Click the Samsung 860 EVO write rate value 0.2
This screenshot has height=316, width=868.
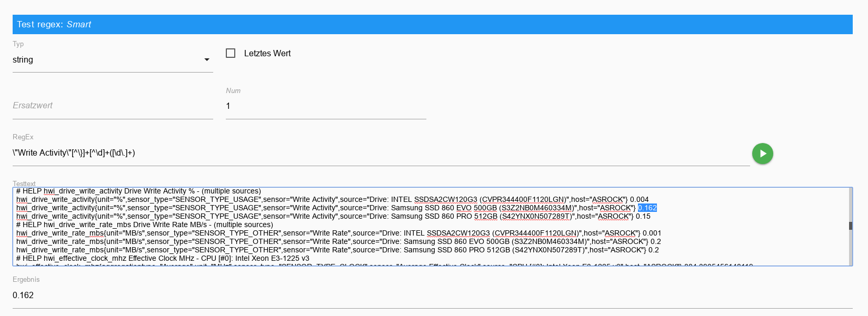point(655,241)
